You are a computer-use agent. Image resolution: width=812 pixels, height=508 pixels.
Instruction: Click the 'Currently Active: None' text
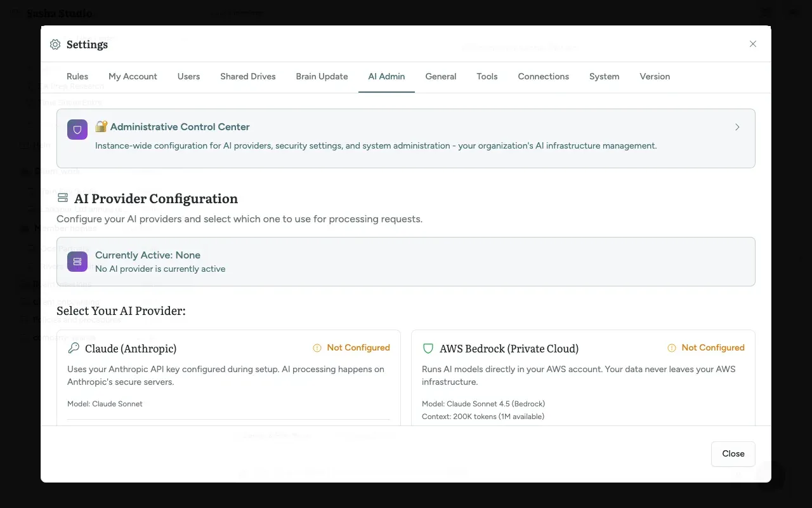pos(148,255)
